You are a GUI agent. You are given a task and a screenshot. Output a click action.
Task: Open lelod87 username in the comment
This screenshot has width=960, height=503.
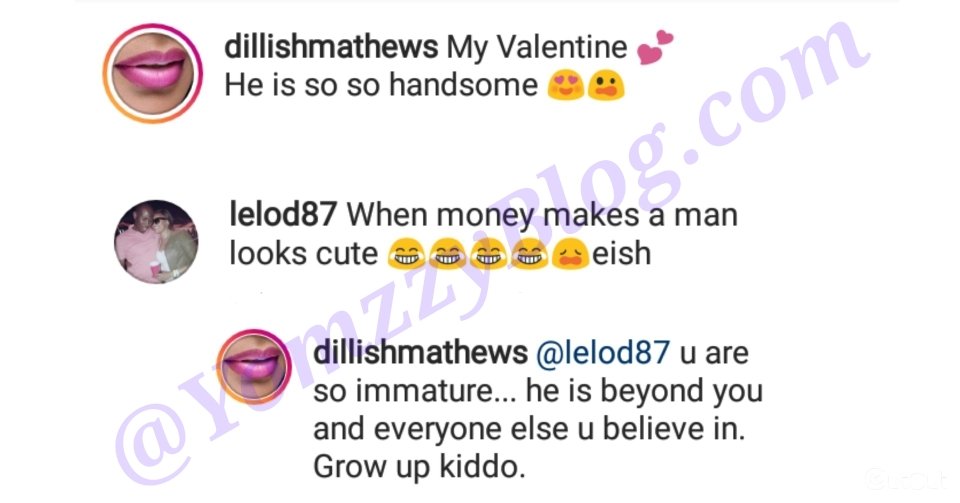(x=282, y=215)
